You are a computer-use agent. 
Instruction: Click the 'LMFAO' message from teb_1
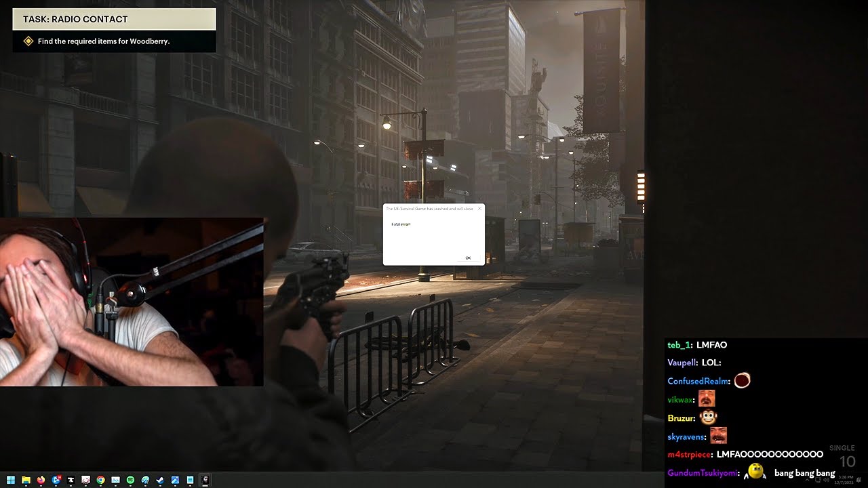(711, 345)
